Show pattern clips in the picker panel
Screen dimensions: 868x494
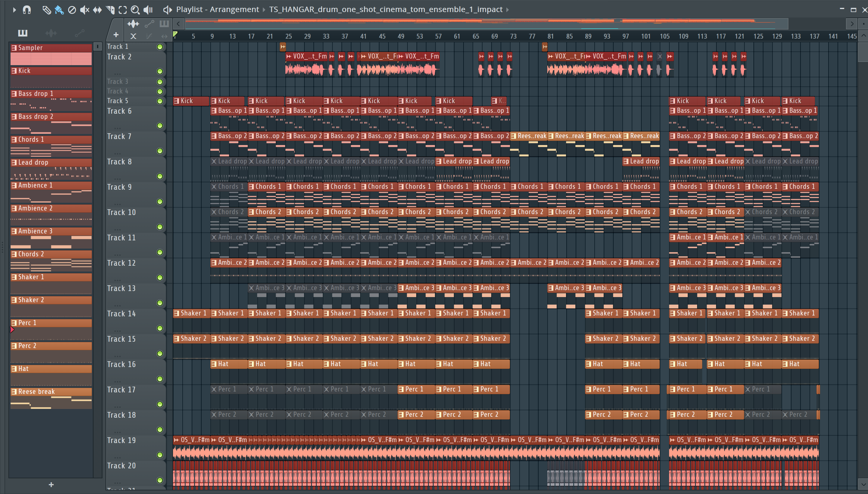point(23,33)
